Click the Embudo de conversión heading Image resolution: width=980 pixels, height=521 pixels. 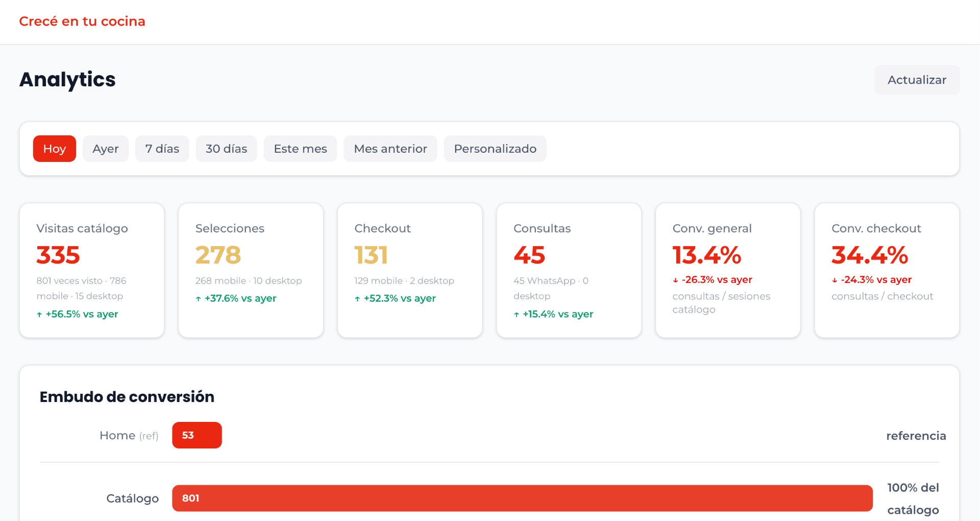(x=127, y=397)
